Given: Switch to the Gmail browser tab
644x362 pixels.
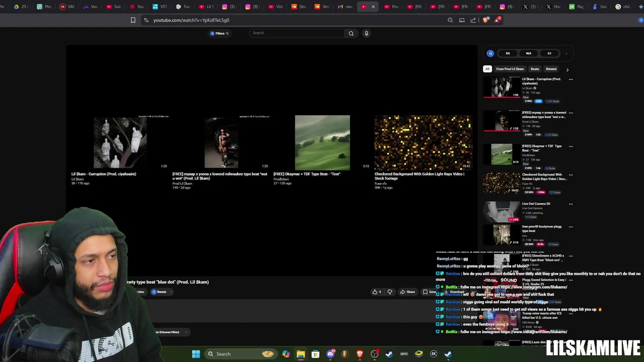Looking at the screenshot, I should (346, 7).
